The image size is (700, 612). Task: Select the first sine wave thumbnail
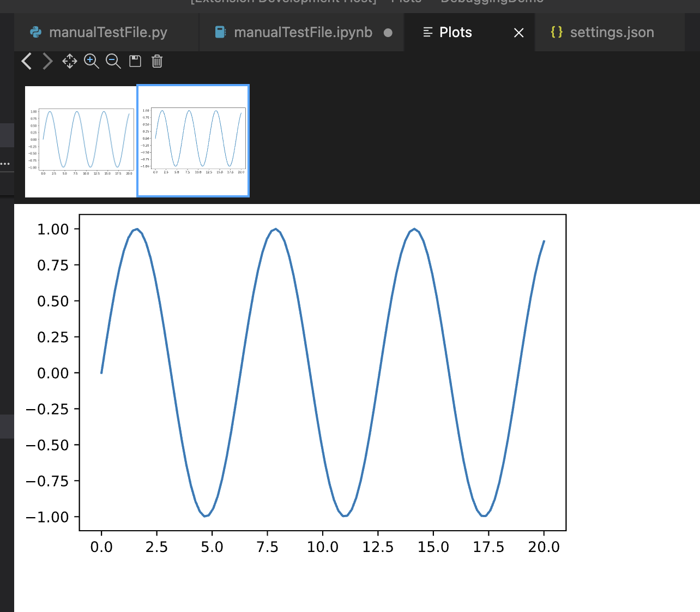pyautogui.click(x=80, y=140)
